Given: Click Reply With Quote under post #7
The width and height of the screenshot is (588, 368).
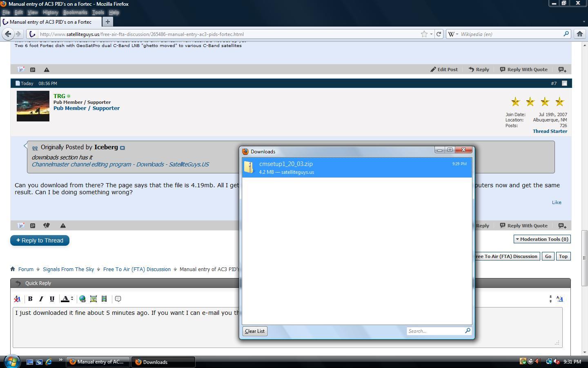Looking at the screenshot, I should coord(523,226).
